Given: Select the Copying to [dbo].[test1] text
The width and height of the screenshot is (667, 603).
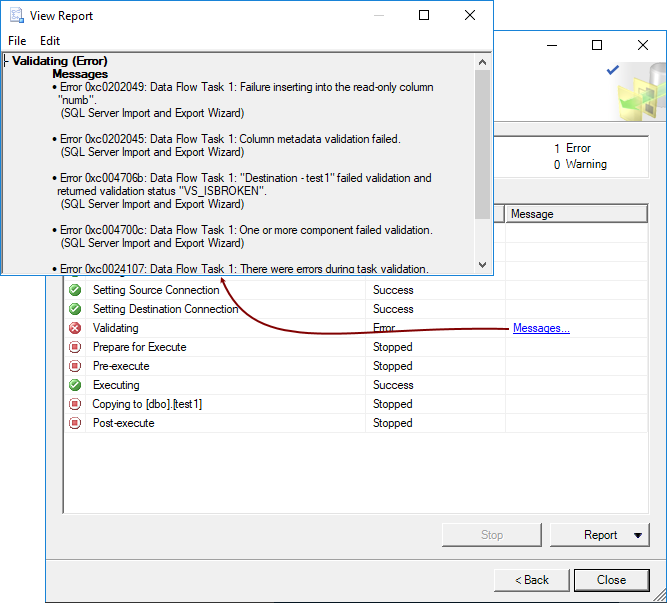Looking at the screenshot, I should tap(147, 404).
